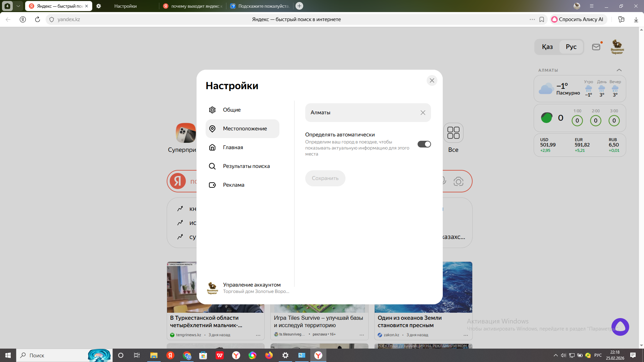
Task: Select Рус language option
Action: [x=571, y=47]
